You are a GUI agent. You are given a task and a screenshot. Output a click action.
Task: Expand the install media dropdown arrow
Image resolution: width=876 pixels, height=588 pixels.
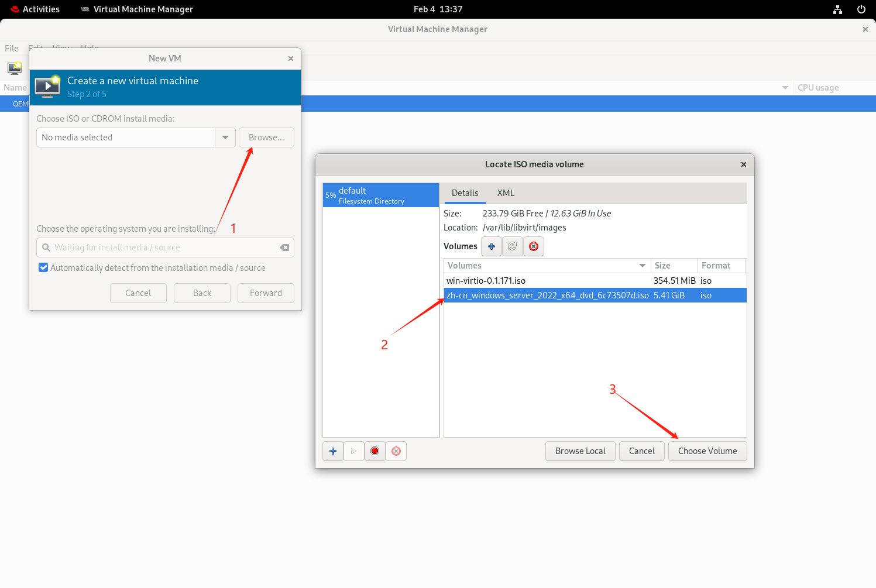point(225,137)
